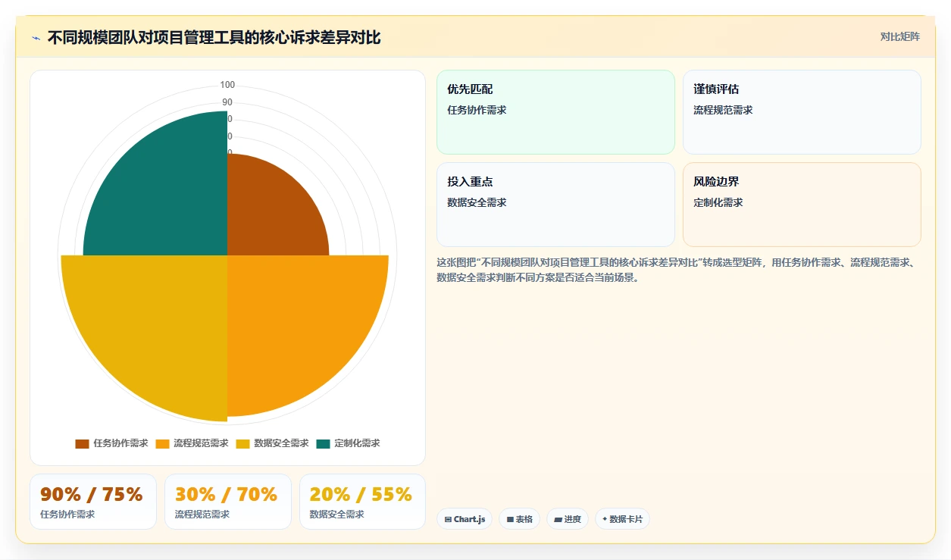Click 数据安全需求 text under 投入重点

pos(477,202)
